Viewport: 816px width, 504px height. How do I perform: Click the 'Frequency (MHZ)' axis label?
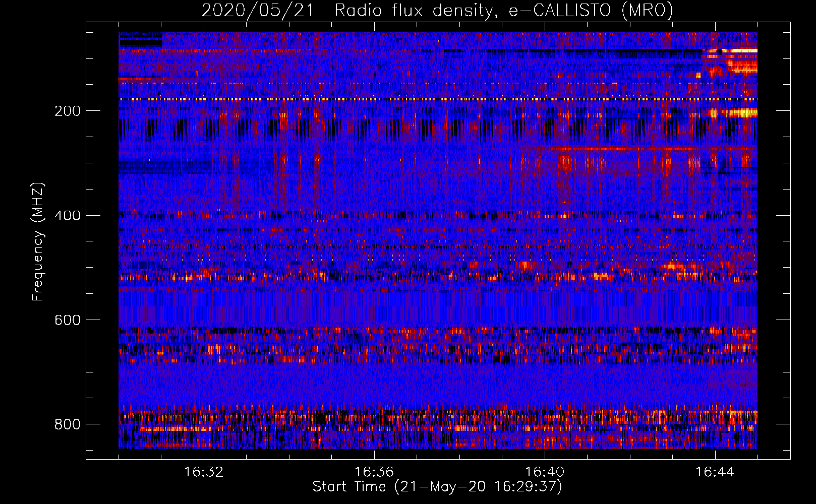click(38, 242)
